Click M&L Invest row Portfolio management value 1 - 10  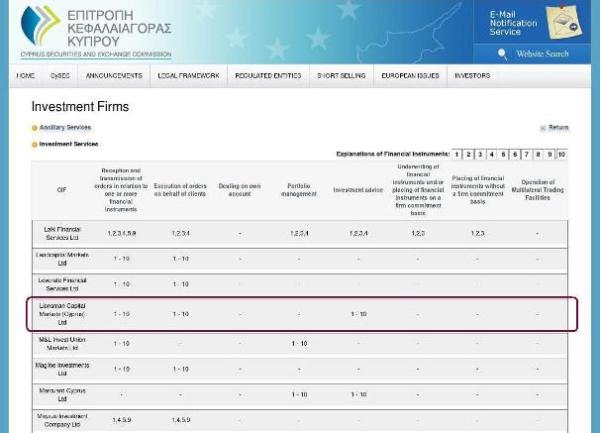click(299, 344)
